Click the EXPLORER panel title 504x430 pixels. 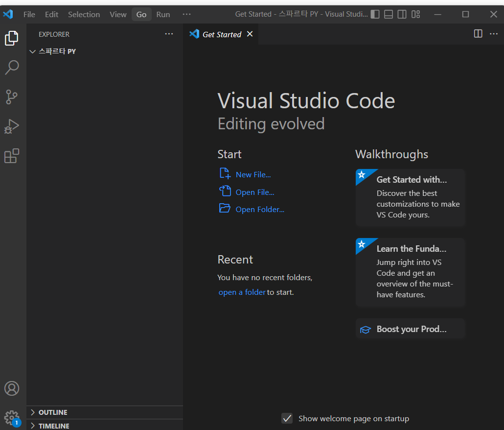tap(54, 34)
